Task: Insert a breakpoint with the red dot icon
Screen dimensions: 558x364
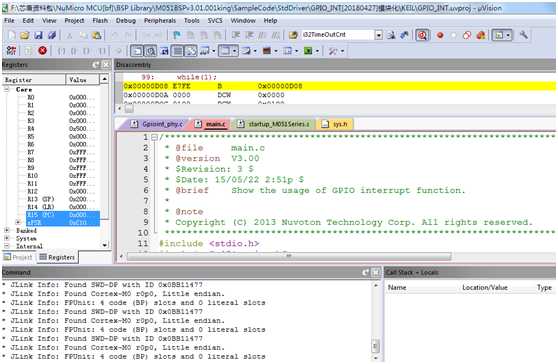Action: pos(440,35)
